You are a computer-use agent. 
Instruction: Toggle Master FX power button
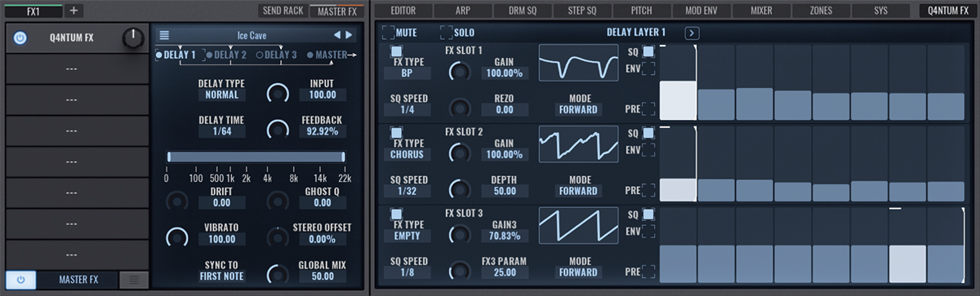20,280
